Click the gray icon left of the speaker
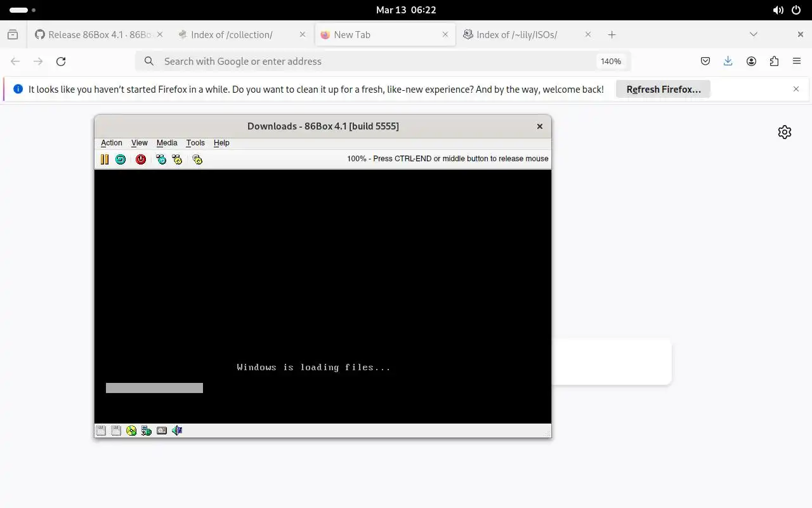 pyautogui.click(x=162, y=431)
